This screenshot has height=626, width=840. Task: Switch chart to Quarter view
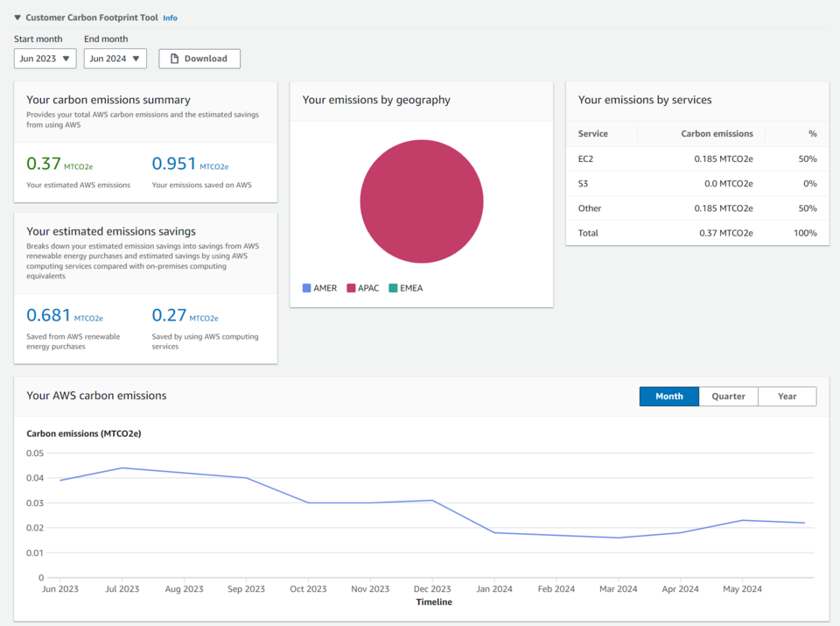click(x=729, y=396)
